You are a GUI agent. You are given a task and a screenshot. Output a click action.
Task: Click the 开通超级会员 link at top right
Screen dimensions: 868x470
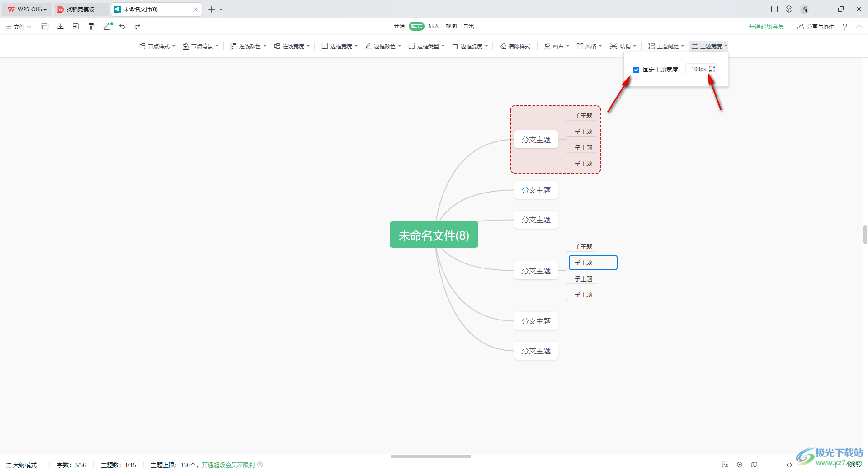pos(766,27)
